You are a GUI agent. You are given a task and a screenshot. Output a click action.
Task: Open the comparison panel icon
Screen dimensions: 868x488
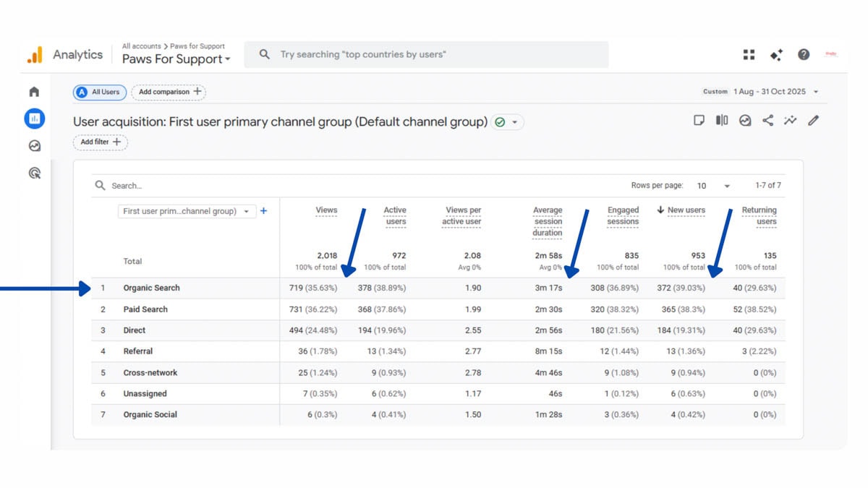coord(721,120)
